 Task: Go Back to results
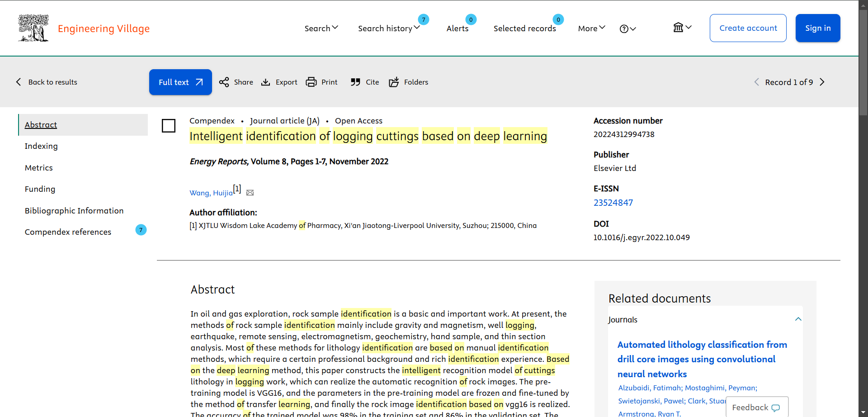tap(53, 82)
